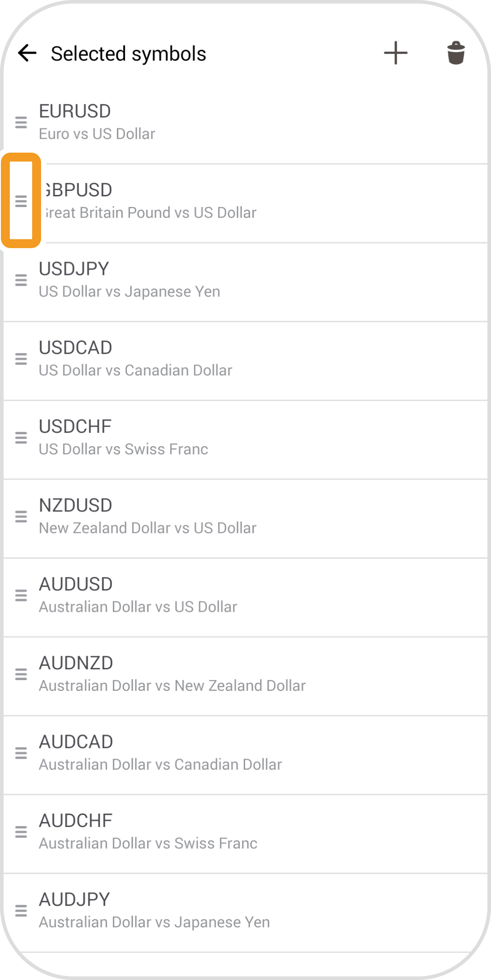
Task: Tap the trash bin delete icon
Action: (456, 53)
